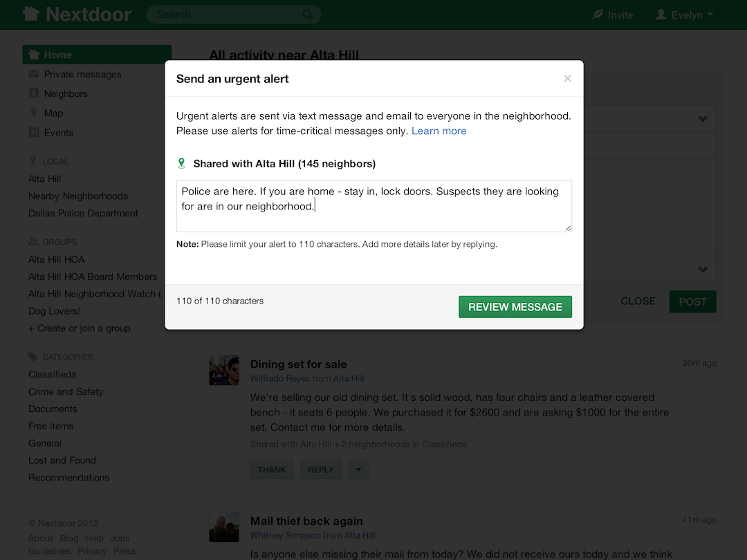Screen dimensions: 747x560
Task: Click the Neighbors sidebar icon
Action: [34, 93]
